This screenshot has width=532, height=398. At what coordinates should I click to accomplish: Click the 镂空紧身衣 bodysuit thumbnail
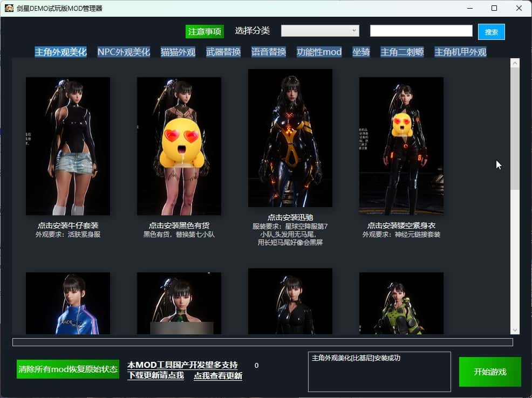[x=401, y=146]
